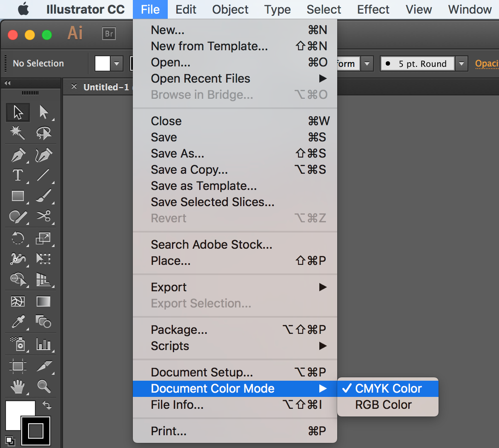
Task: Open the Edit menu
Action: click(186, 9)
